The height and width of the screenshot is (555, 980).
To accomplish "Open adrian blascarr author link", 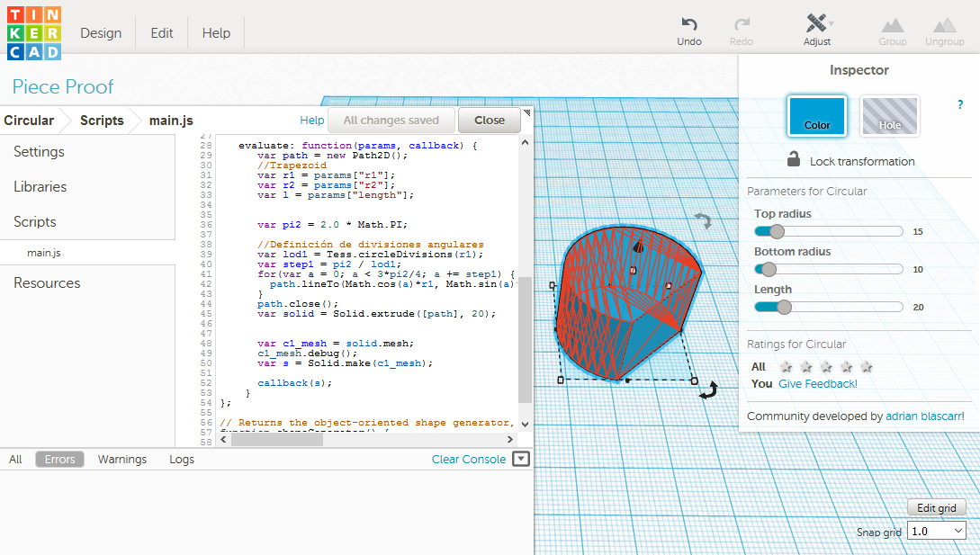I will pyautogui.click(x=925, y=416).
